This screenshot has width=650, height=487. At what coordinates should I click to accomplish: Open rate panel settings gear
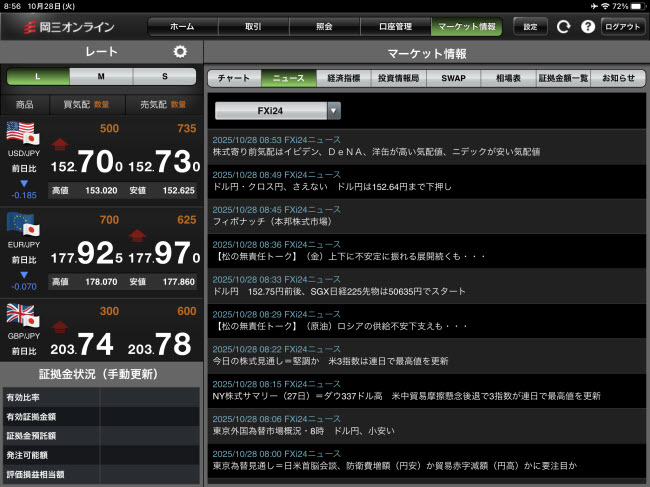point(180,52)
